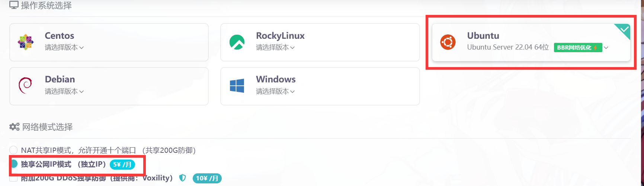Open the RockyLinux 请选择版本 dropdown

[x=275, y=48]
